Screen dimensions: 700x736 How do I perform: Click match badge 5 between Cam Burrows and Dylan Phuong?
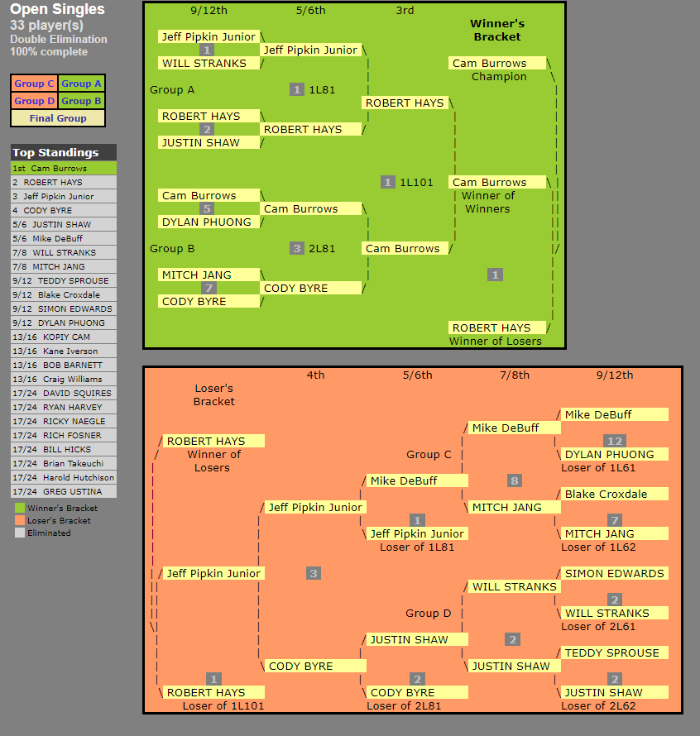[207, 208]
